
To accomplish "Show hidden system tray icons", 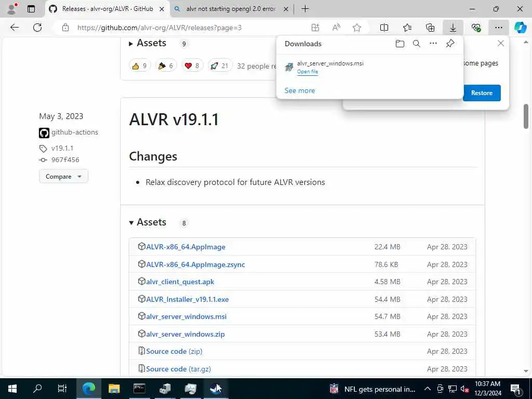I will [428, 389].
